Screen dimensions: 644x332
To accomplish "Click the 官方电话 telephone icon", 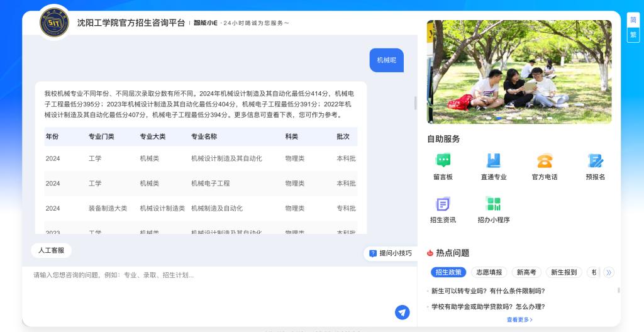I will click(x=545, y=161).
